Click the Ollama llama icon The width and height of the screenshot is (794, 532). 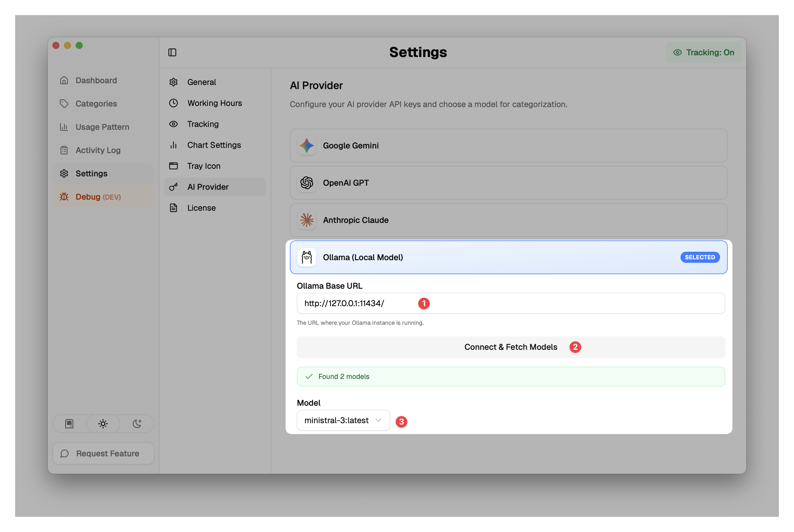coord(306,257)
